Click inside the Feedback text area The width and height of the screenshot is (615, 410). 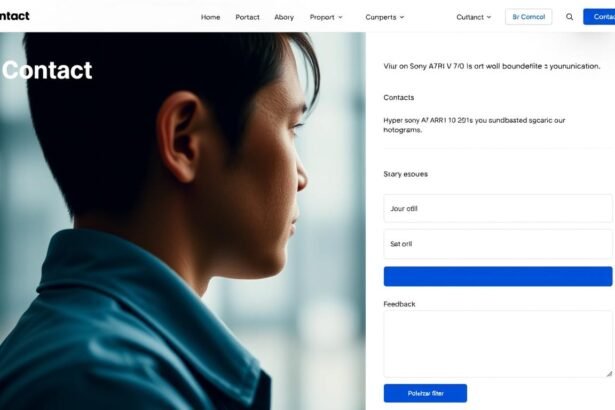click(498, 343)
